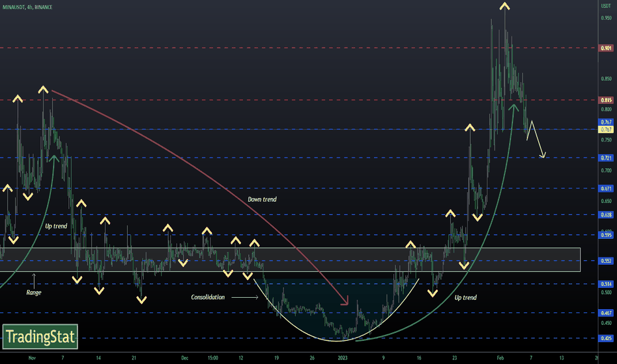Click the USDT currency label on price axis

coord(606,6)
